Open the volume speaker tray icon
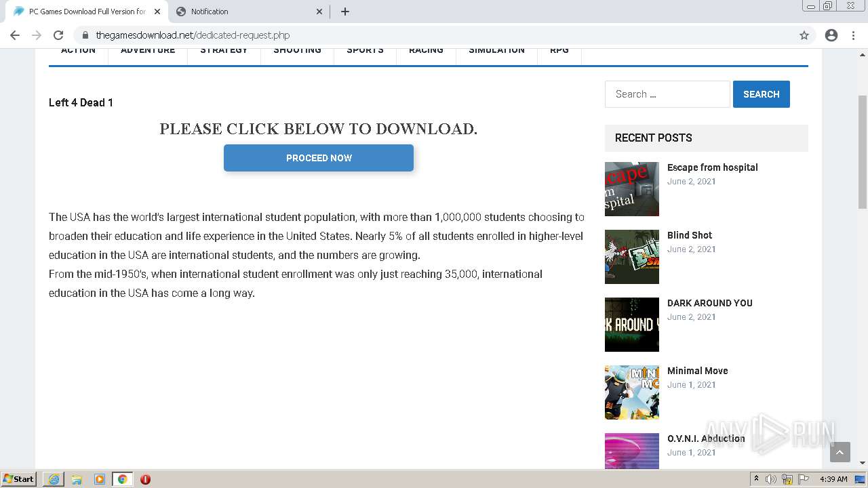The image size is (868, 488). pos(771,479)
